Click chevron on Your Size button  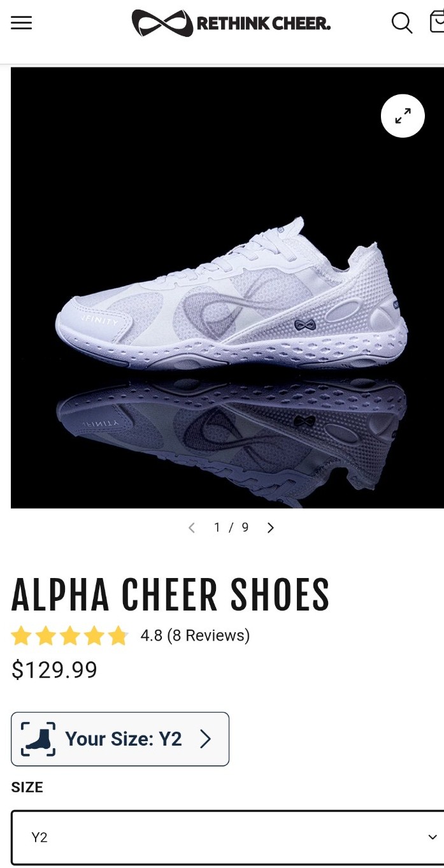pos(205,739)
